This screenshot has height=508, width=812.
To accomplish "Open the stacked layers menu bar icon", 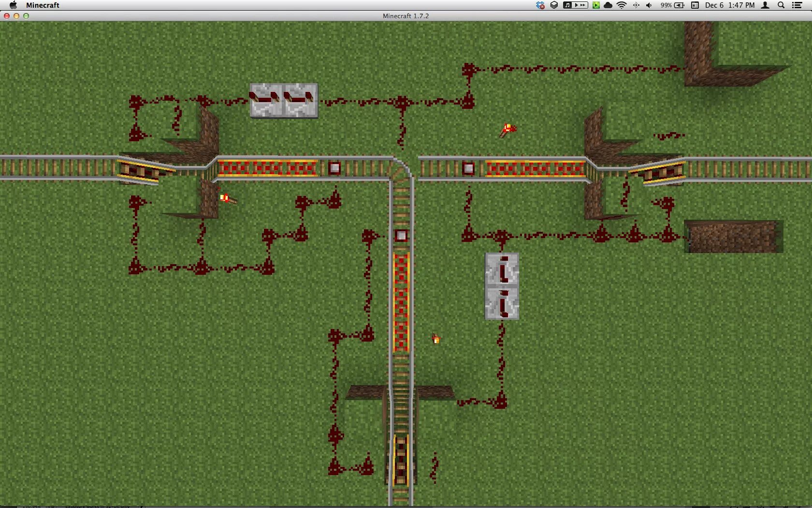I will [x=554, y=5].
